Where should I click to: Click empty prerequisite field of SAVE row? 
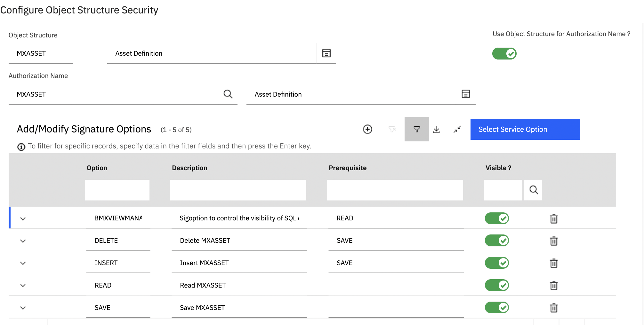[x=396, y=308]
